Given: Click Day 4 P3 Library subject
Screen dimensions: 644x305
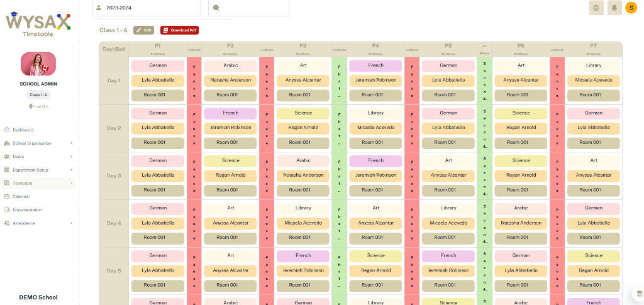Looking at the screenshot, I should click(303, 209).
